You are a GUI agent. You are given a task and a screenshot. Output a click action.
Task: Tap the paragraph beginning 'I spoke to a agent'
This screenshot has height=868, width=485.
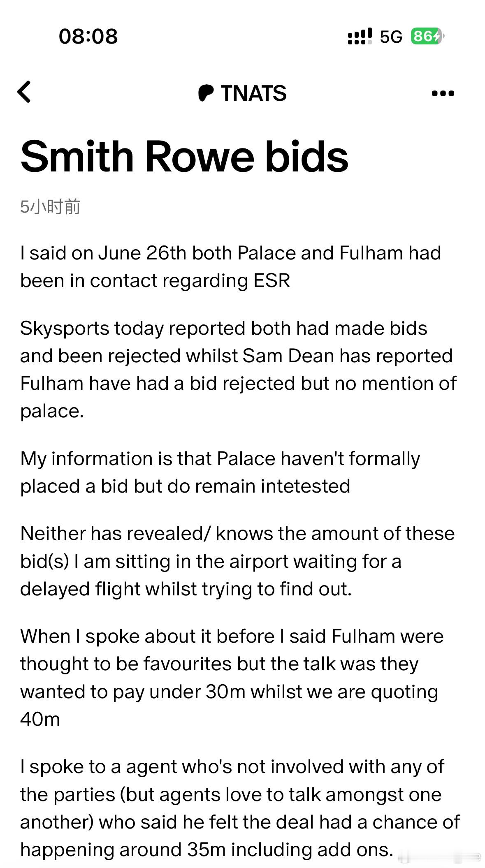click(x=240, y=808)
